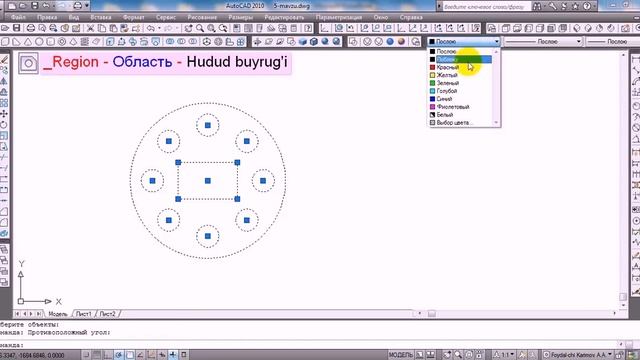Click the Save icon in standard toolbar

click(x=16, y=28)
